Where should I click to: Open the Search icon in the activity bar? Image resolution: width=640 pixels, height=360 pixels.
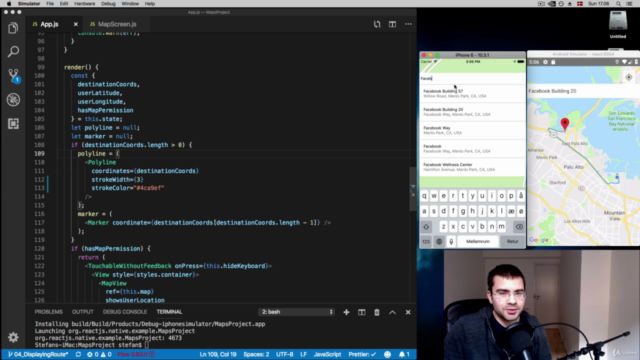[x=13, y=51]
